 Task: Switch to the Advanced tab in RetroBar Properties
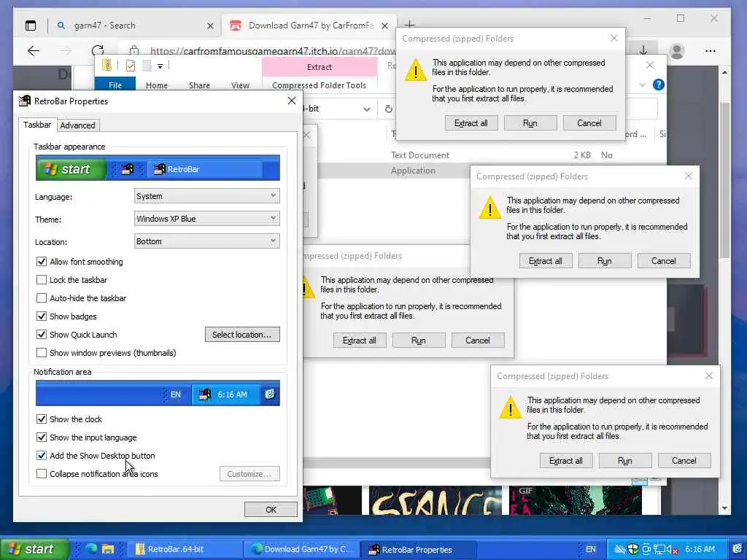pos(77,125)
